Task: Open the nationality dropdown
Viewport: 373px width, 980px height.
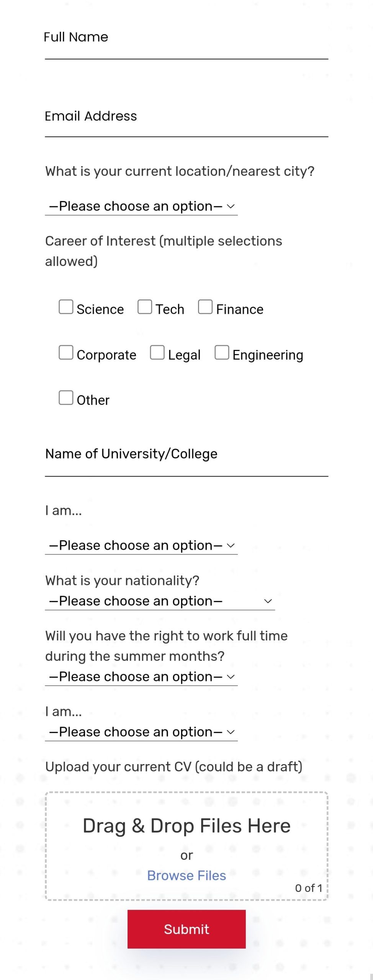Action: [x=160, y=601]
